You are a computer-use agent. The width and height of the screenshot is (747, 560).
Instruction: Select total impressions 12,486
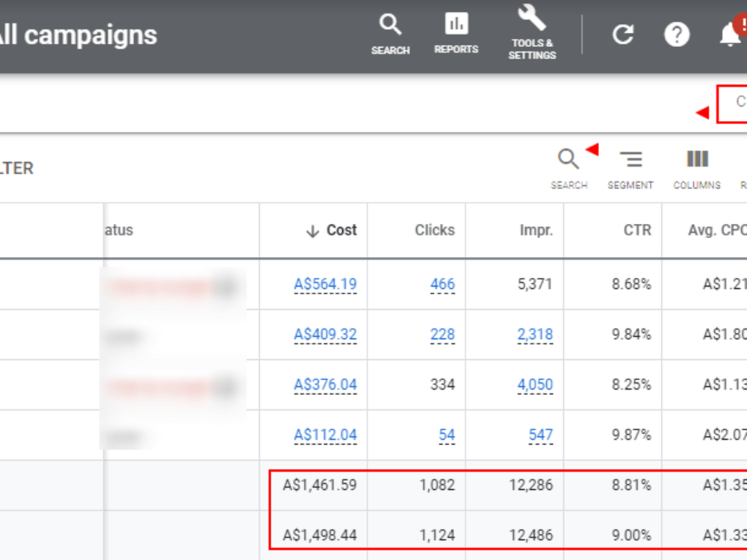click(530, 535)
